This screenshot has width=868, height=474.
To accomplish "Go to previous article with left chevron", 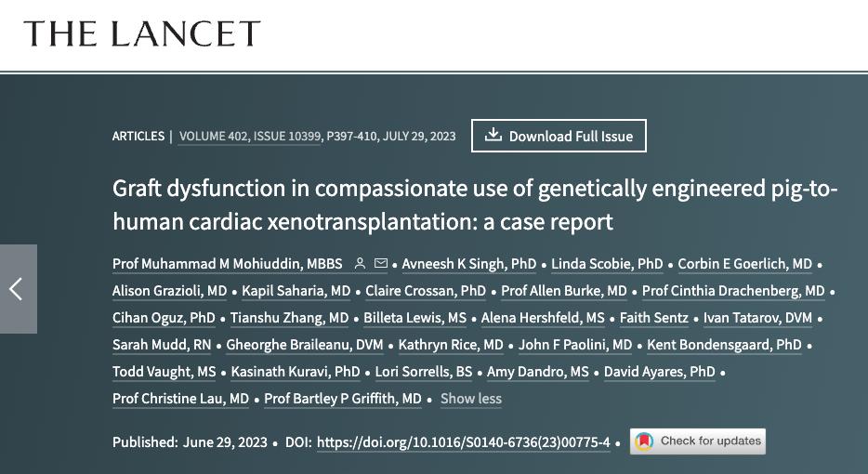I will coord(17,289).
